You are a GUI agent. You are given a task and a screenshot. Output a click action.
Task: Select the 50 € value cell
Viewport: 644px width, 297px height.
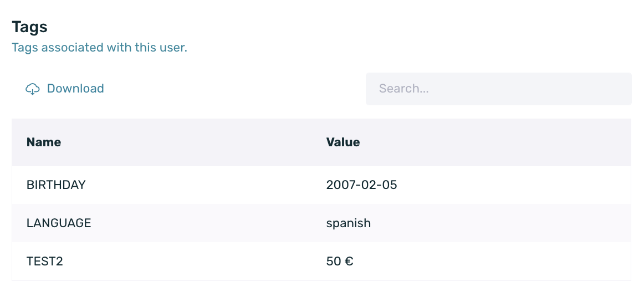340,262
